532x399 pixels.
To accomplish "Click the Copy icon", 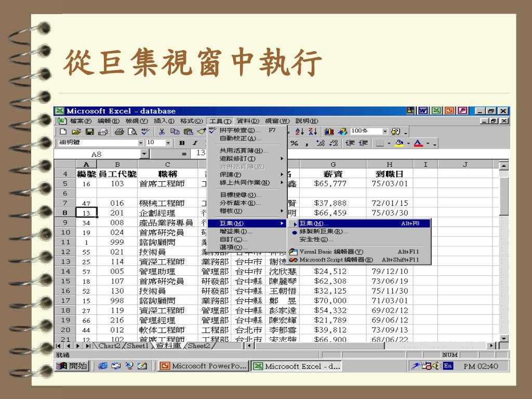I will click(x=175, y=131).
